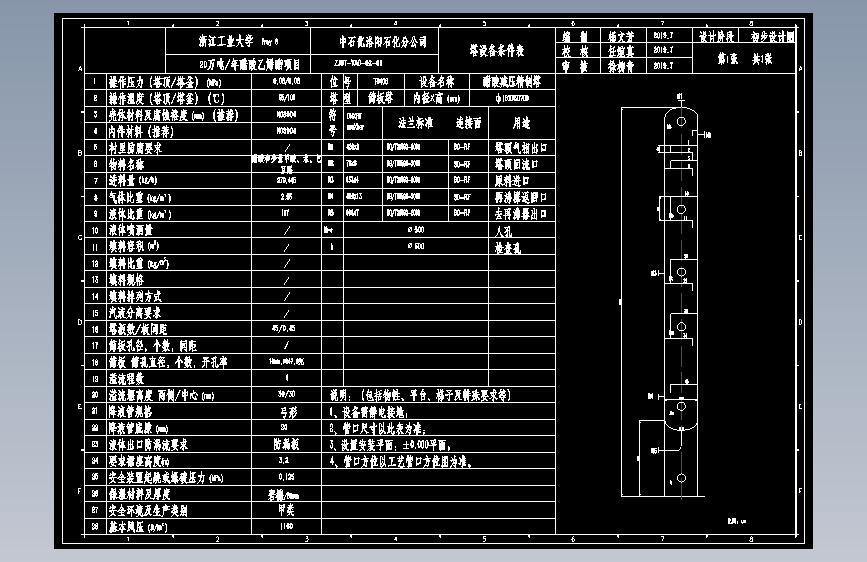
Task: Select row 23 液体出口防涡流要求 label
Action: (x=148, y=445)
